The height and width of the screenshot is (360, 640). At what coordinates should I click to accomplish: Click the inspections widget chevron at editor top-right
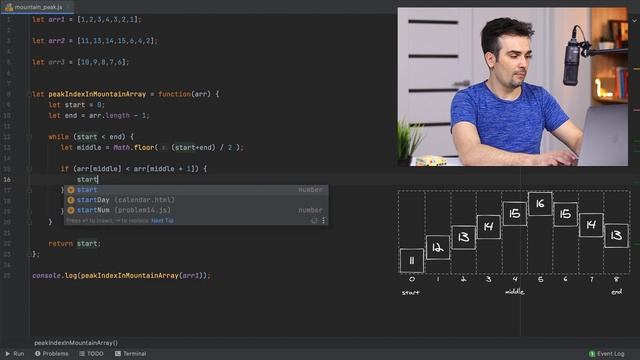pos(634,20)
